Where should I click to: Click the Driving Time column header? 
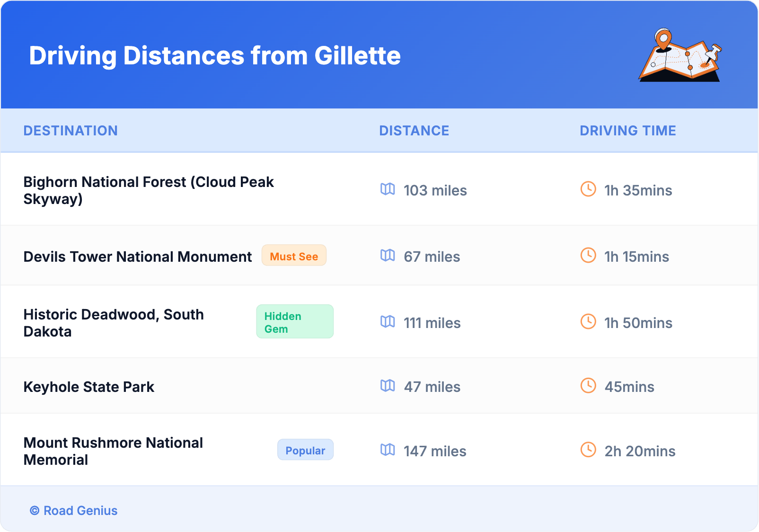(x=627, y=131)
